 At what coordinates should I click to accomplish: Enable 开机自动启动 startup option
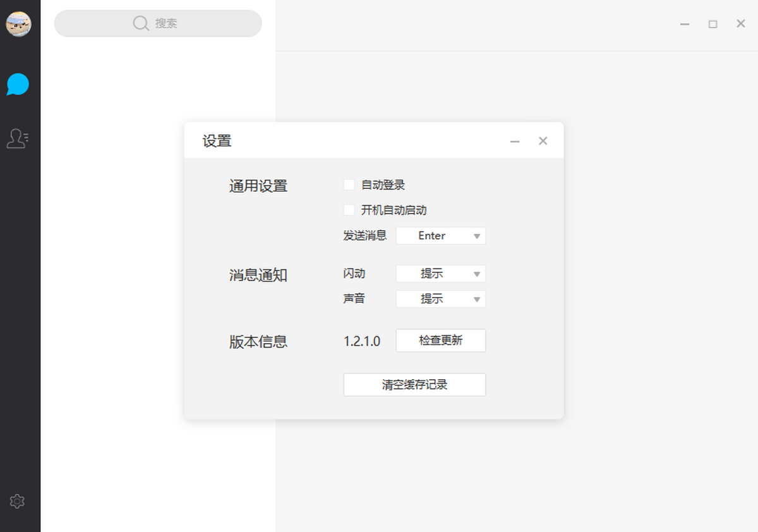349,210
